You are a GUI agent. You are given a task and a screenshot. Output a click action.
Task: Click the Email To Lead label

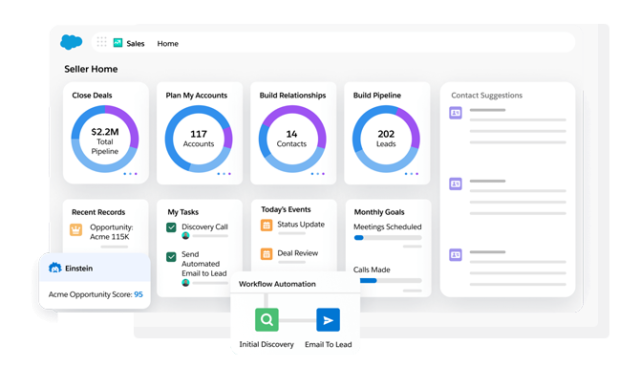[x=328, y=345]
